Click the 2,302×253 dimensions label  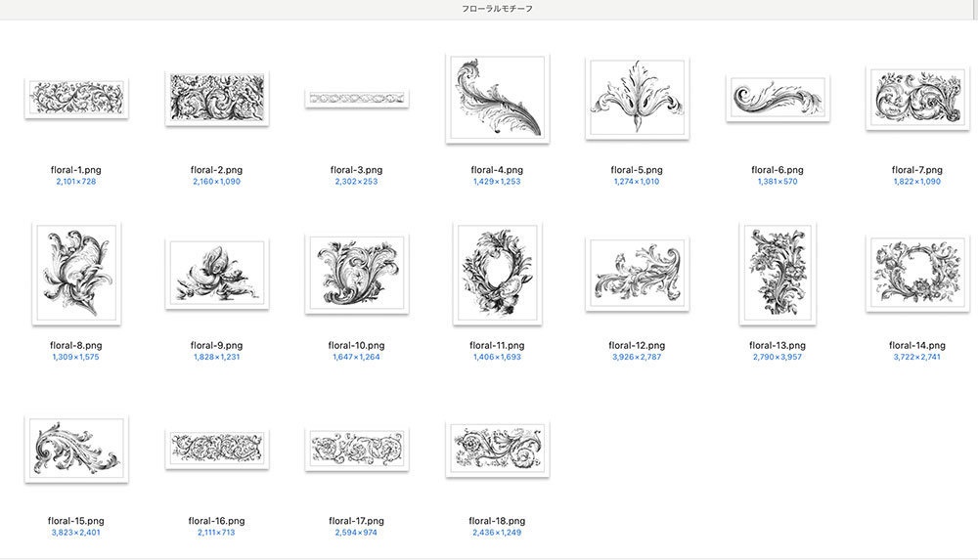pyautogui.click(x=357, y=182)
